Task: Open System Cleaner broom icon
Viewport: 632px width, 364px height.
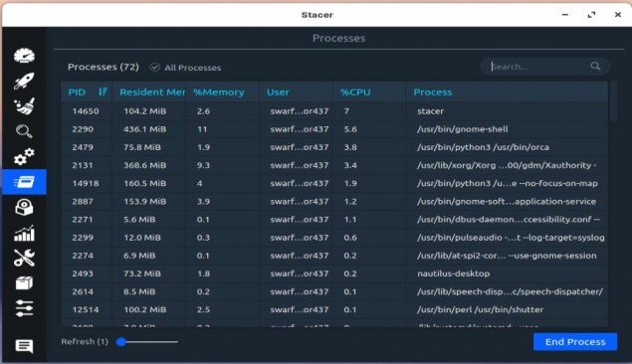Action: [x=24, y=106]
